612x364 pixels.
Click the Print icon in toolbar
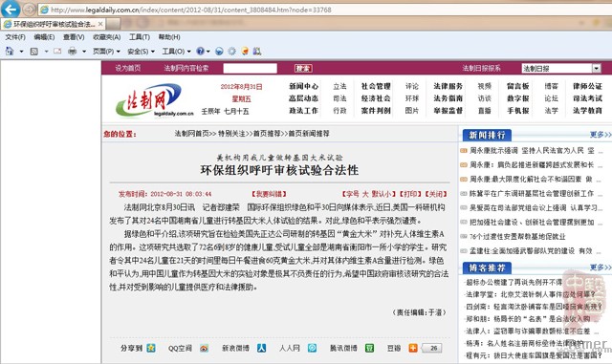coord(73,51)
